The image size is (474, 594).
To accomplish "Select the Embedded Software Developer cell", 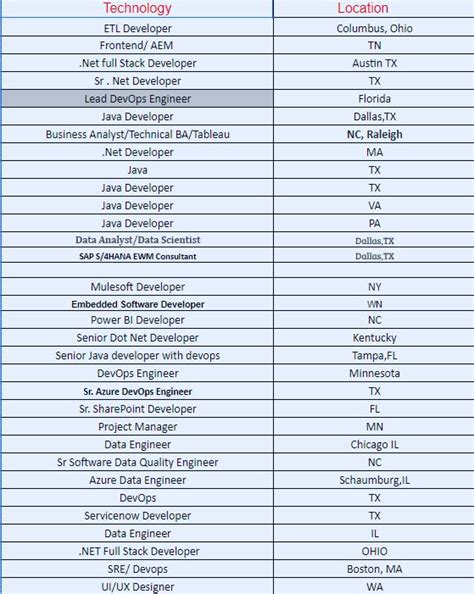I will click(137, 304).
